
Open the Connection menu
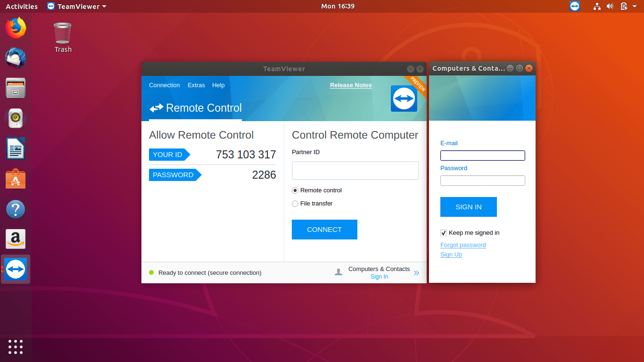click(164, 85)
